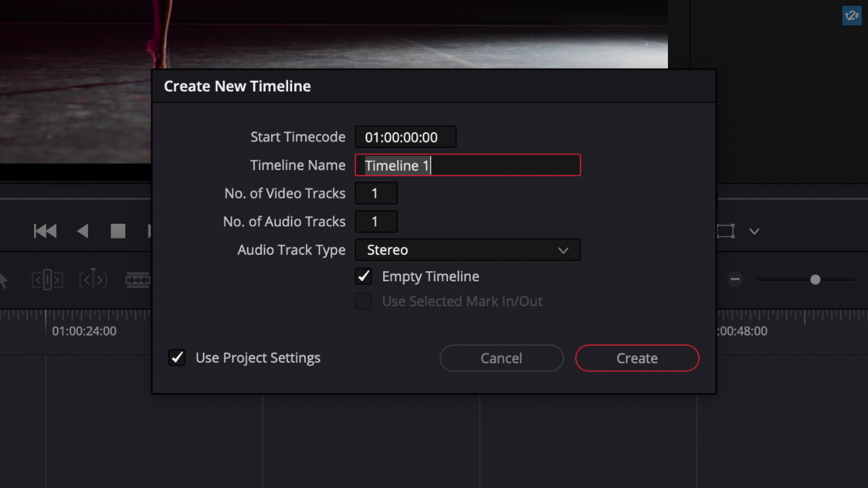Select the Blade edit tool
868x488 pixels.
tap(137, 279)
